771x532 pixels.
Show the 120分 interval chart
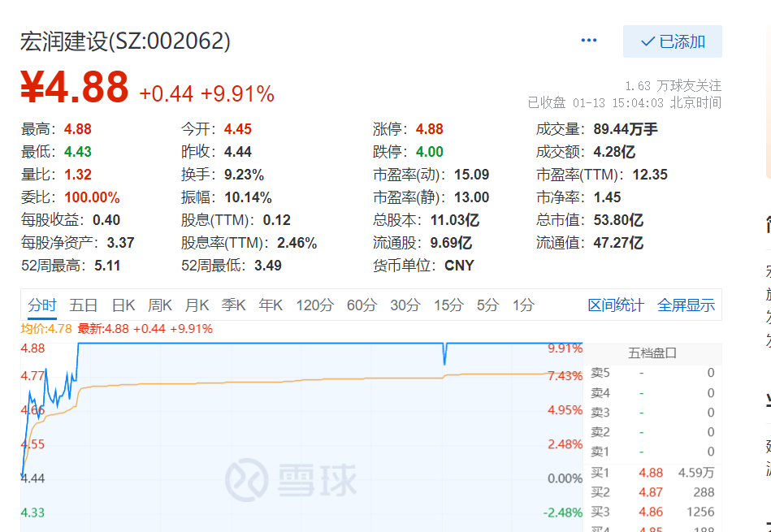tap(314, 305)
